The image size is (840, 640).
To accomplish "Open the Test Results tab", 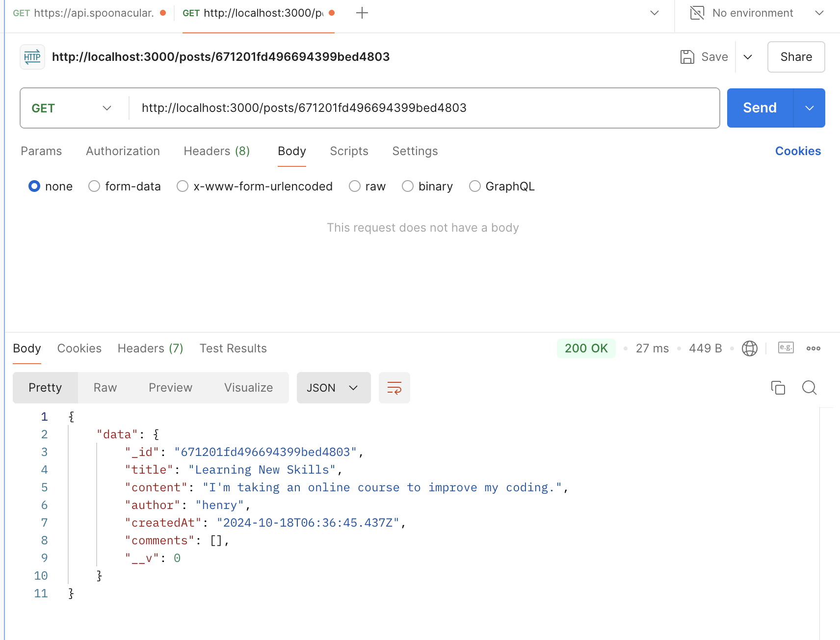I will (233, 348).
